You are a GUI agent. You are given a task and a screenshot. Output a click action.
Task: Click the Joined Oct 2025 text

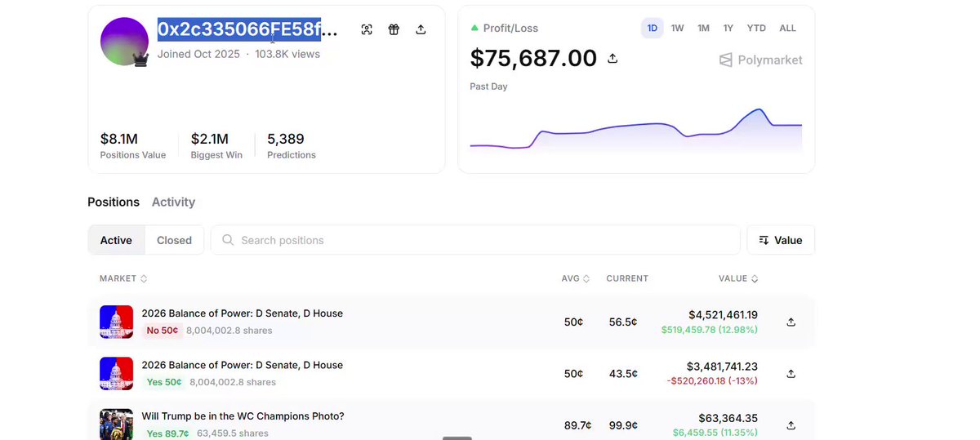click(x=198, y=54)
